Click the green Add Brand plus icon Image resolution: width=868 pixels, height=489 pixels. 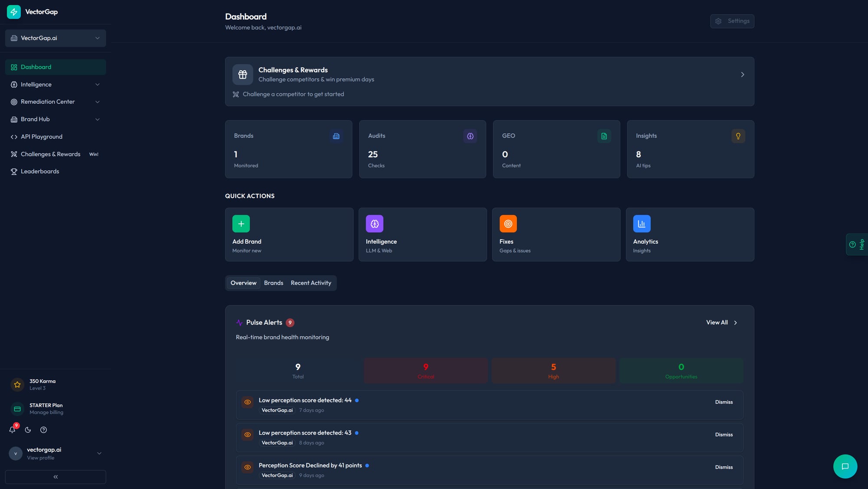coord(241,224)
